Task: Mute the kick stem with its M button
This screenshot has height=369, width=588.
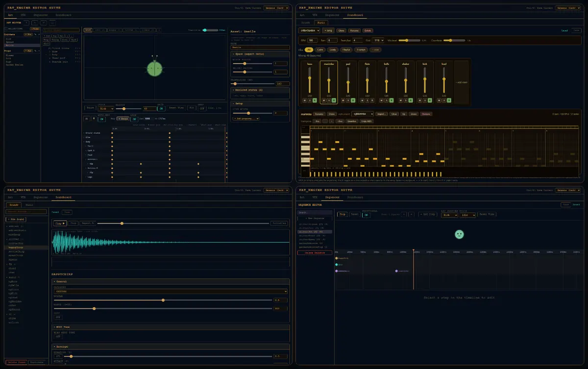Action: 420,100
